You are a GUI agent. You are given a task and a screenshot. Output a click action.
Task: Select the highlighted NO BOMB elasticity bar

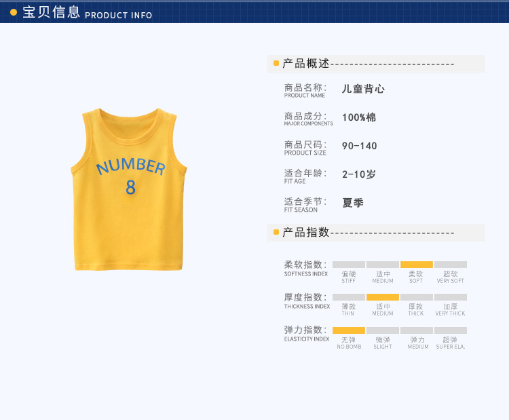tap(349, 330)
